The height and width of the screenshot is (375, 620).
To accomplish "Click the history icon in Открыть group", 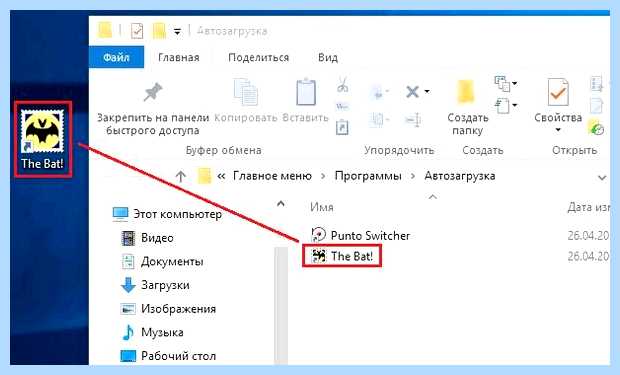I will 596,128.
